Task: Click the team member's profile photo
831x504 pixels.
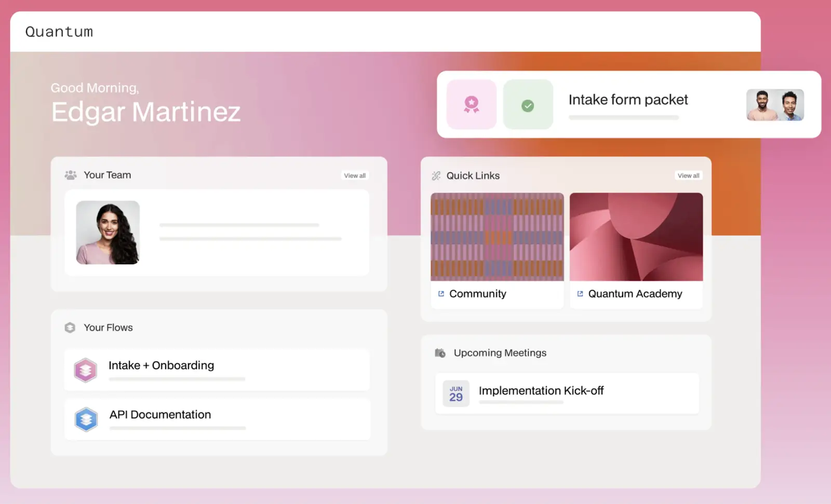Action: point(107,233)
